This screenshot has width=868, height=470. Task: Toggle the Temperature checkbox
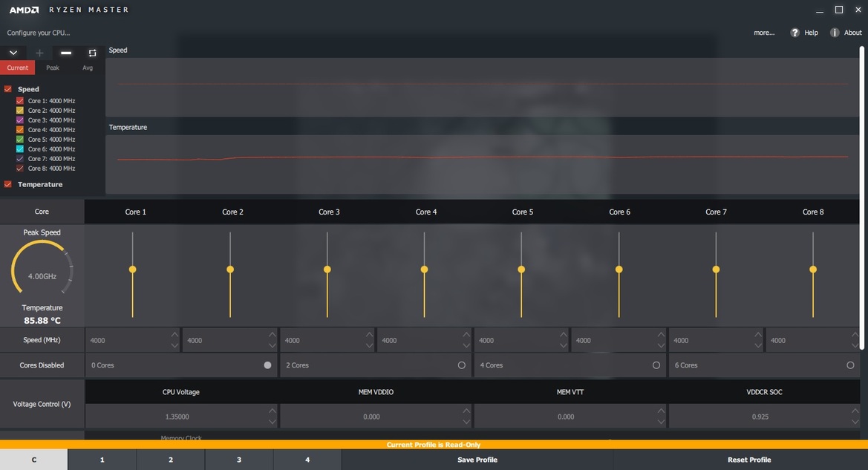pos(7,184)
